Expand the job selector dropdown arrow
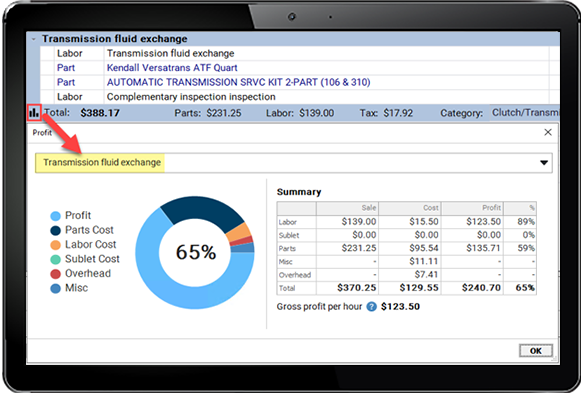581x393 pixels. 544,163
